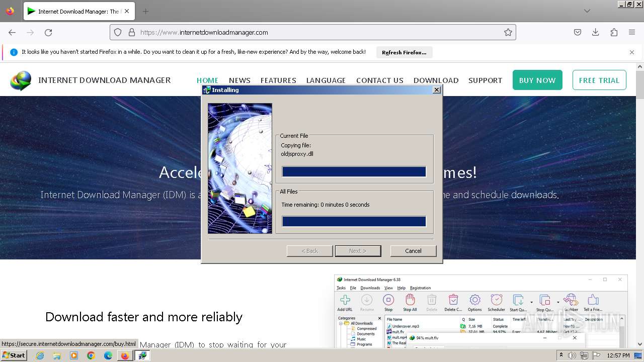644x362 pixels.
Task: Open the extensions puzzle menu
Action: click(614, 32)
